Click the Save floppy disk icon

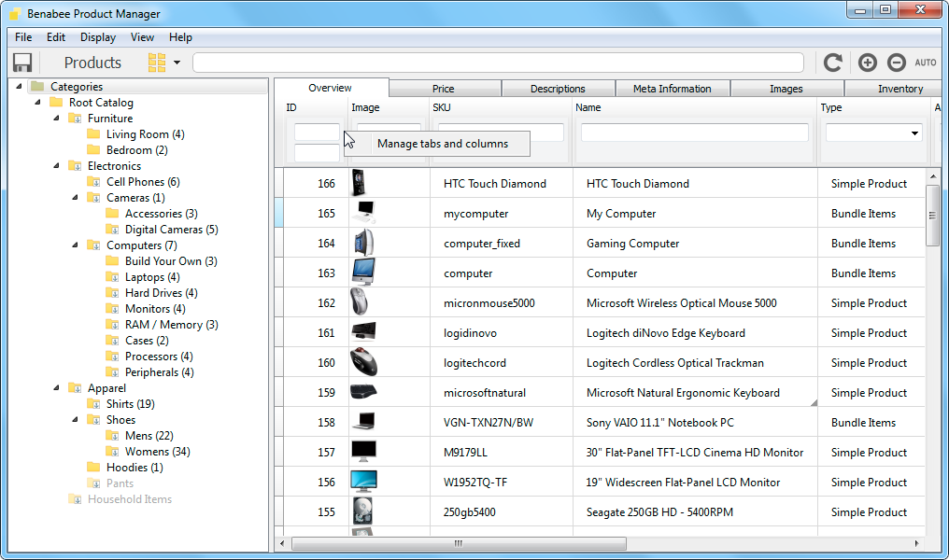tap(22, 63)
